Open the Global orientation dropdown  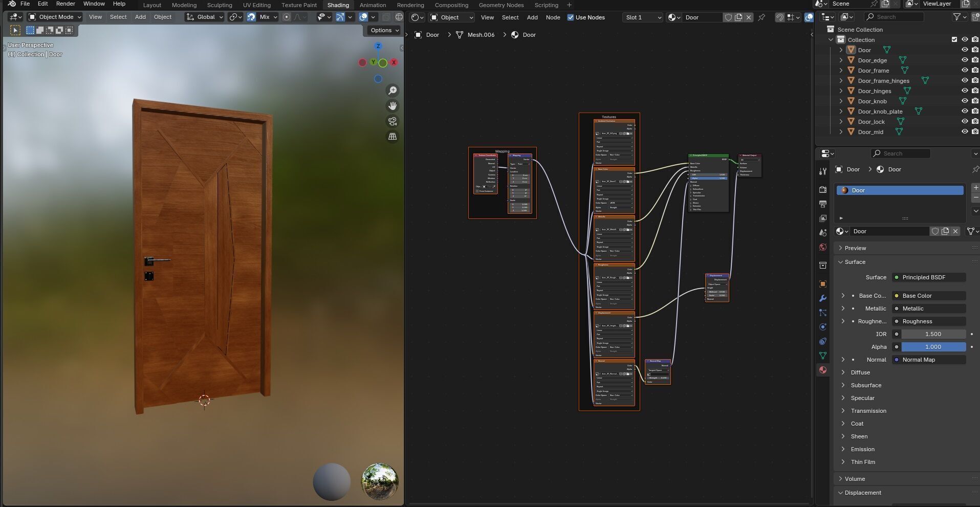point(205,17)
